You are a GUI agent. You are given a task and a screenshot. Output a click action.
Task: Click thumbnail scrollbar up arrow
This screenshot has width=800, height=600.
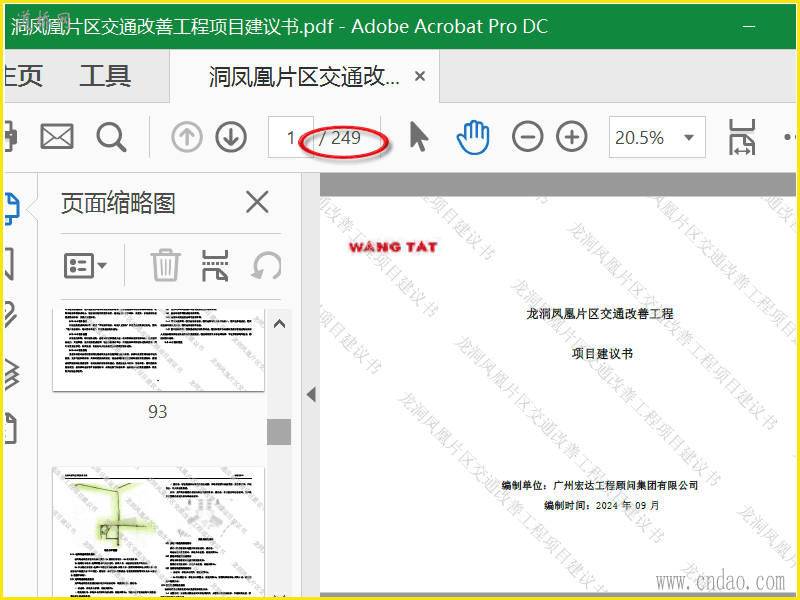click(x=279, y=324)
